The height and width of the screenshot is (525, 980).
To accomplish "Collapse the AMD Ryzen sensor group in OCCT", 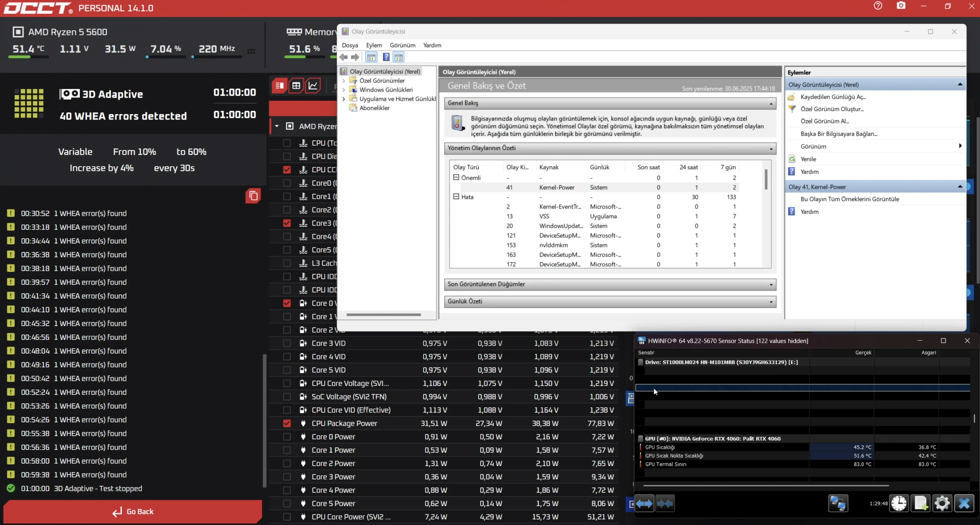I will (277, 126).
